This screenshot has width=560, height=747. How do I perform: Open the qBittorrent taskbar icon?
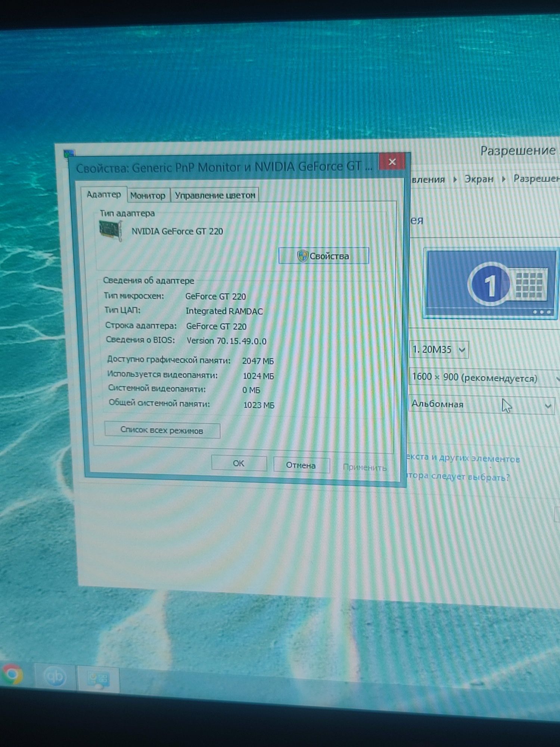coord(55,677)
